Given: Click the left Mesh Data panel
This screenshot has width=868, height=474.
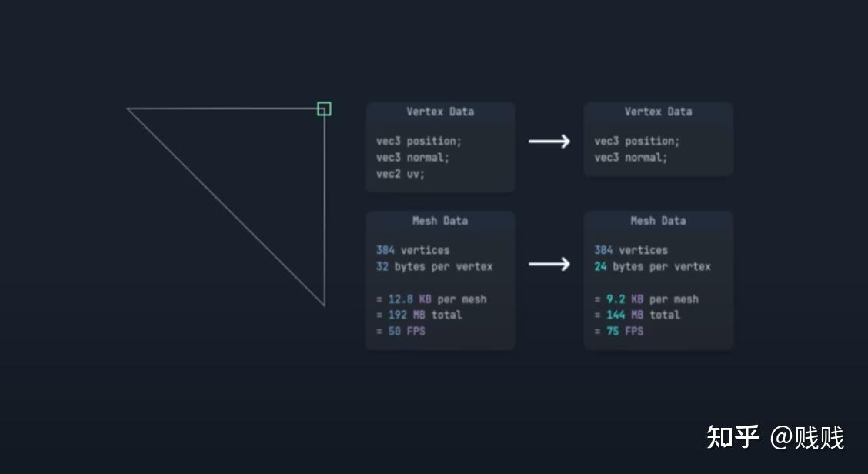Looking at the screenshot, I should tap(439, 279).
